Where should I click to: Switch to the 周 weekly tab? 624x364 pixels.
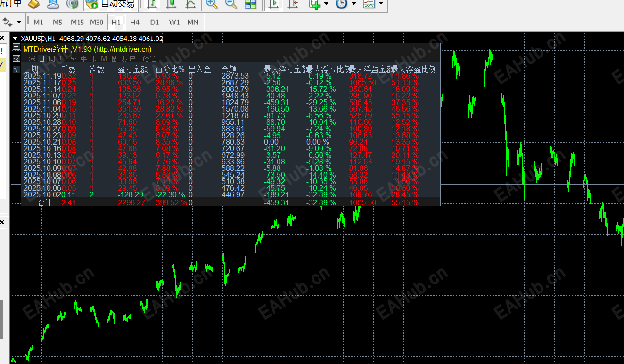(x=52, y=59)
